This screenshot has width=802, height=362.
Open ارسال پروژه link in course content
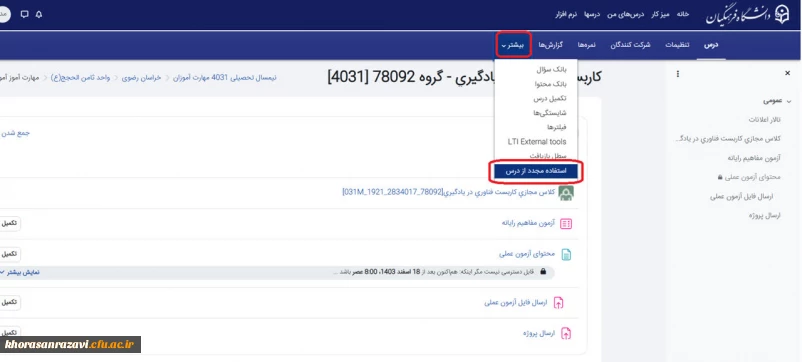[x=539, y=333]
